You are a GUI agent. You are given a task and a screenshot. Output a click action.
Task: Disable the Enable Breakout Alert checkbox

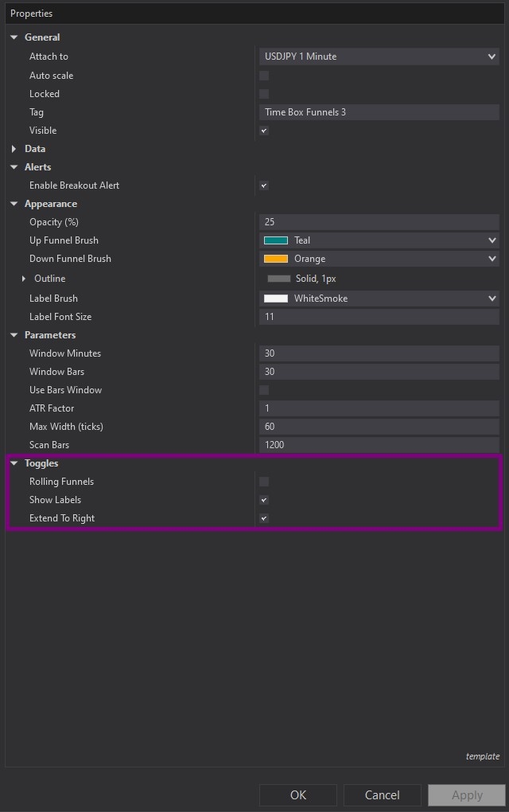[x=264, y=185]
